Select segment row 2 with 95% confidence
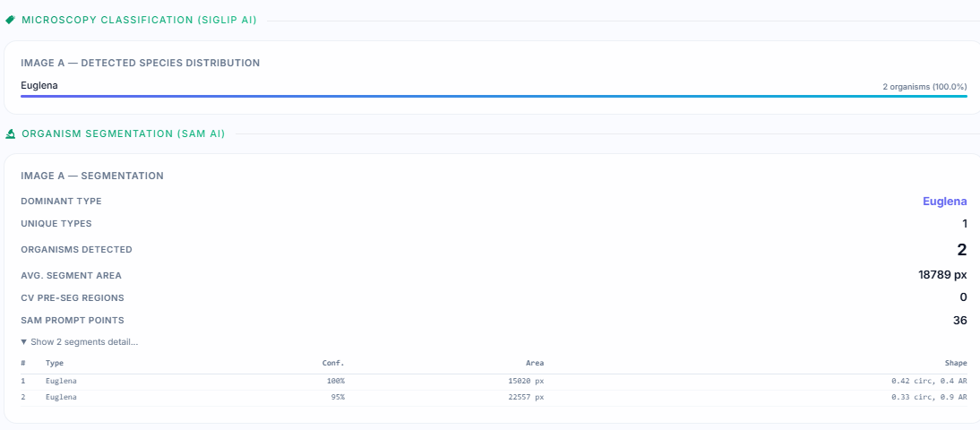The height and width of the screenshot is (430, 980). point(493,397)
